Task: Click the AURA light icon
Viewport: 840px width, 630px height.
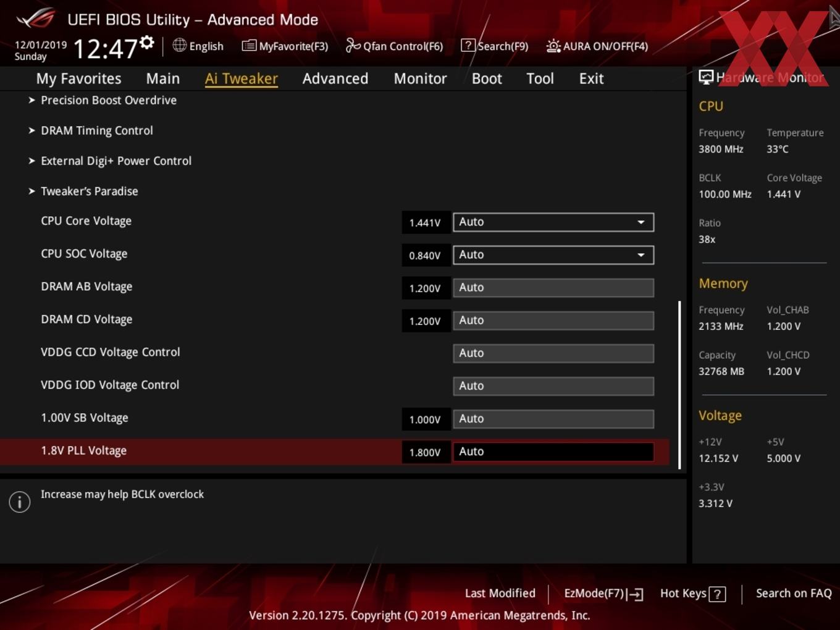Action: [x=553, y=46]
